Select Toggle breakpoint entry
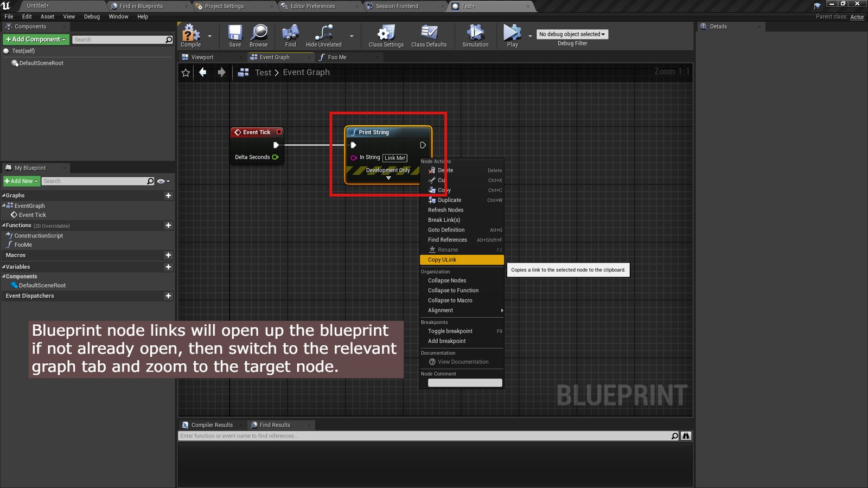 462,331
